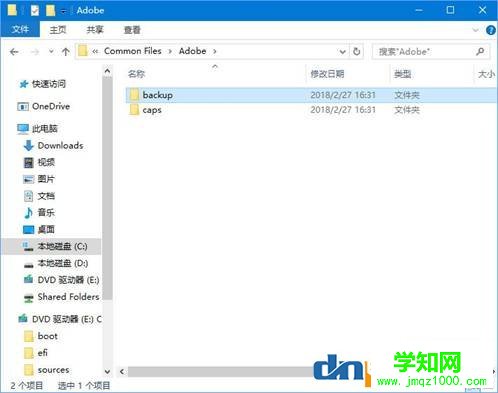Click the backup row date 2018/2/27 16:31
Viewport: 498px width, 393px height.
[343, 95]
